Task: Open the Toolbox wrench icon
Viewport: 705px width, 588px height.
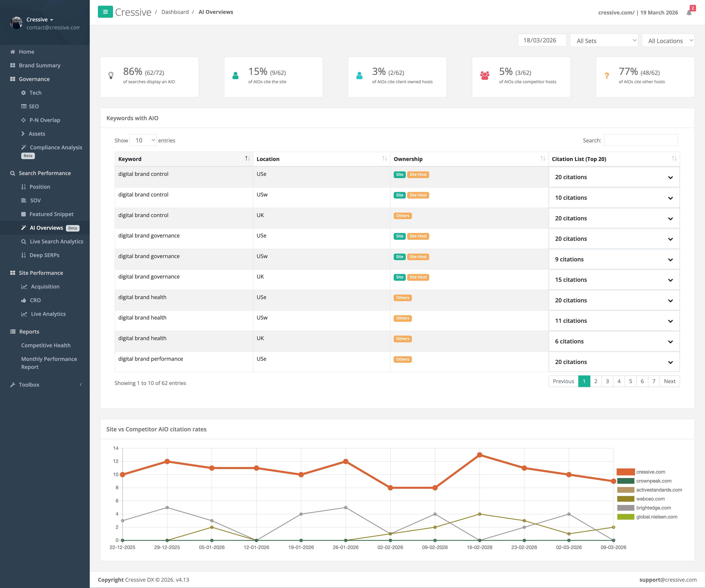Action: (x=13, y=385)
